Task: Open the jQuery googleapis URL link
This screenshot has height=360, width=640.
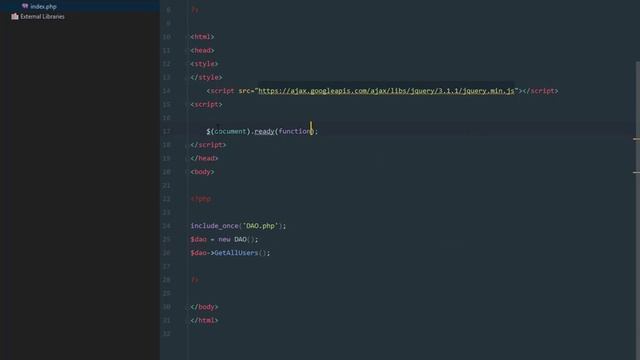Action: pyautogui.click(x=386, y=91)
